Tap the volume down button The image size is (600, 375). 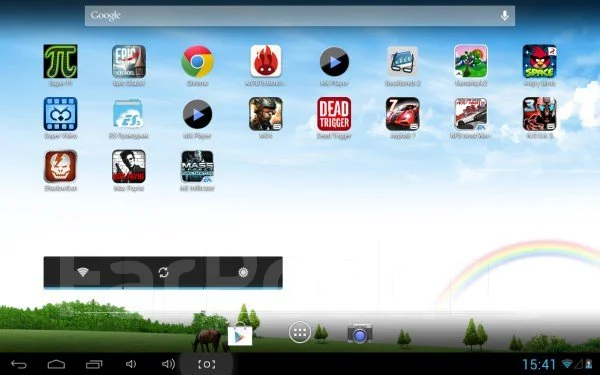coord(131,364)
